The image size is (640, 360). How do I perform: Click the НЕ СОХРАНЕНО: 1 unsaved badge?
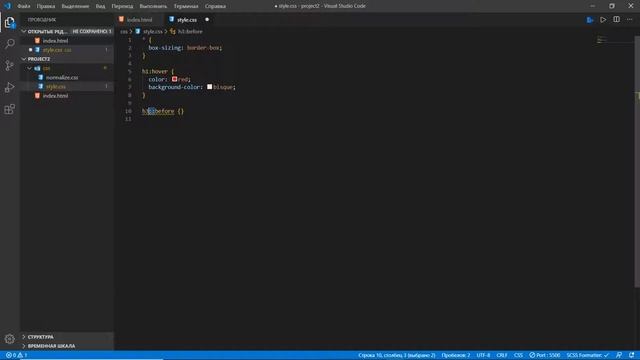92,31
